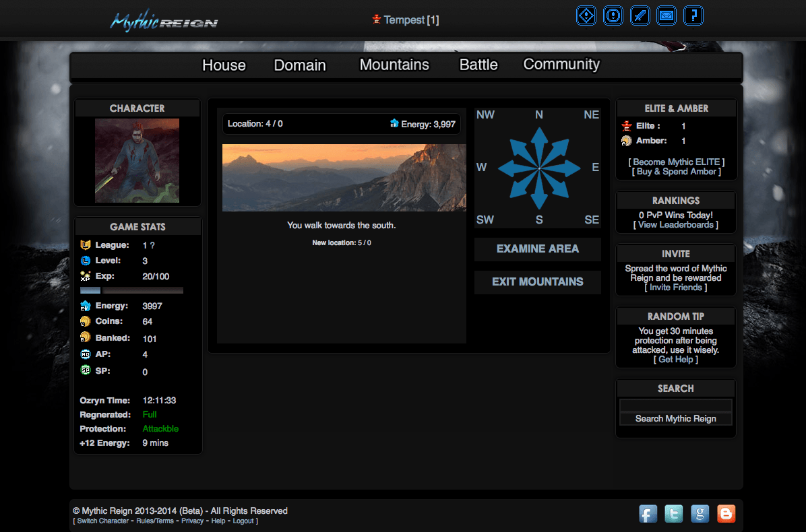Screen dimensions: 806x532
Task: Click the diamond-shaped profile icon in the header
Action: pos(586,15)
